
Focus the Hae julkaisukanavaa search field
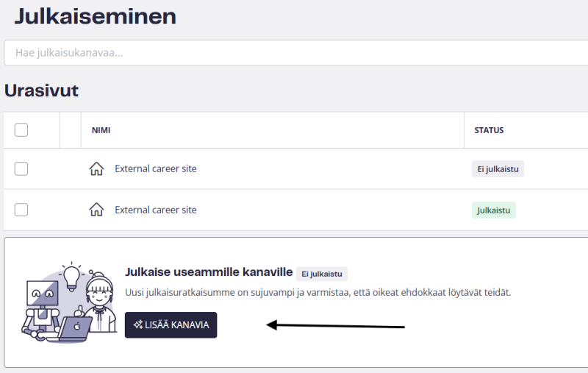coord(294,53)
